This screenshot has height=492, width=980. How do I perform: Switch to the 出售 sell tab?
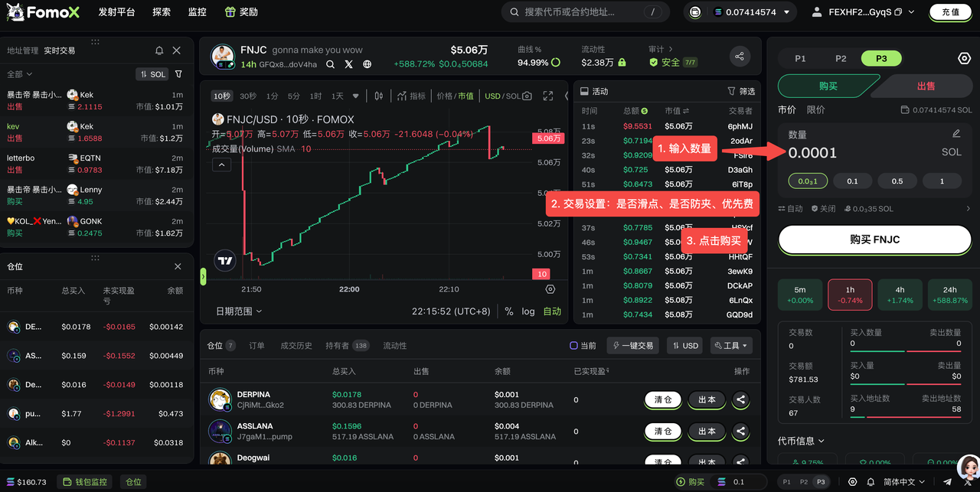(x=925, y=86)
